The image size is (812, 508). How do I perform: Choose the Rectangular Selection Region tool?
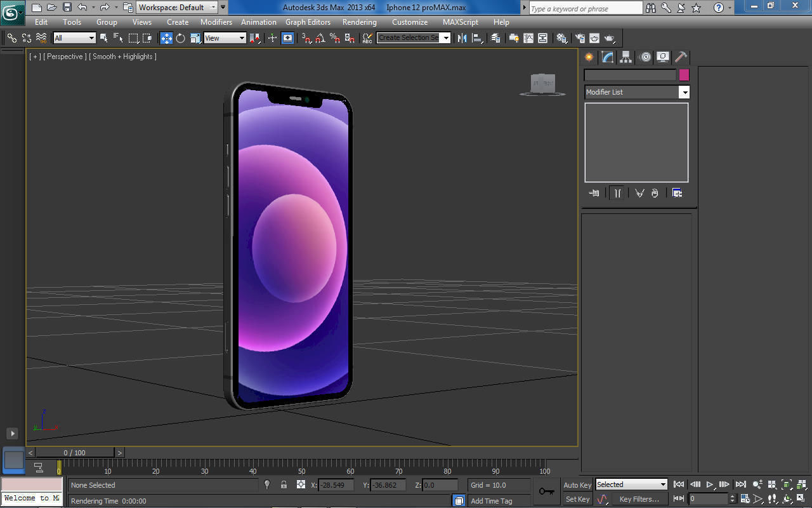click(133, 38)
